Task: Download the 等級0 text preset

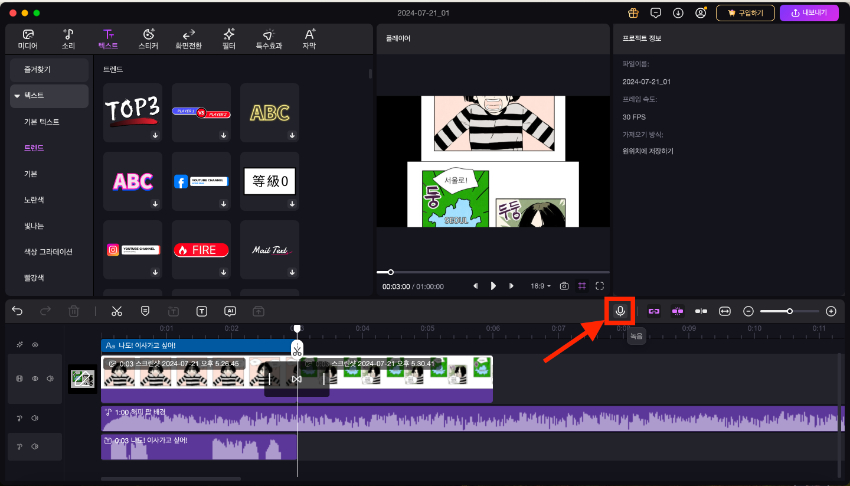Action: (292, 204)
